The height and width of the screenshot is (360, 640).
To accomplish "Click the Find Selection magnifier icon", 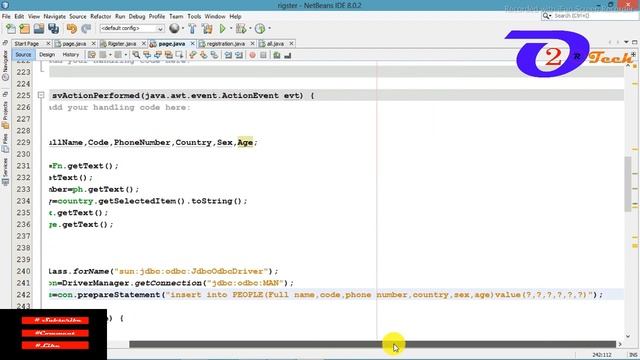I will [x=136, y=55].
